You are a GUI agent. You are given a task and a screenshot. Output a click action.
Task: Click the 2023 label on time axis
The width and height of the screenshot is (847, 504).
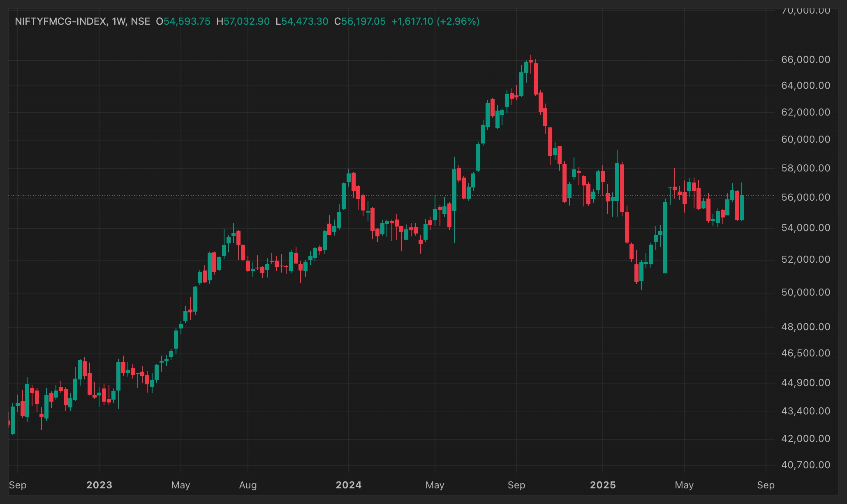coord(99,485)
